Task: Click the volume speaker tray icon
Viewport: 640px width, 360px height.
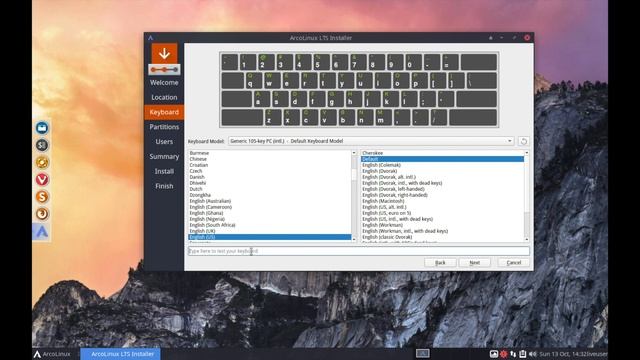Action: [x=533, y=354]
